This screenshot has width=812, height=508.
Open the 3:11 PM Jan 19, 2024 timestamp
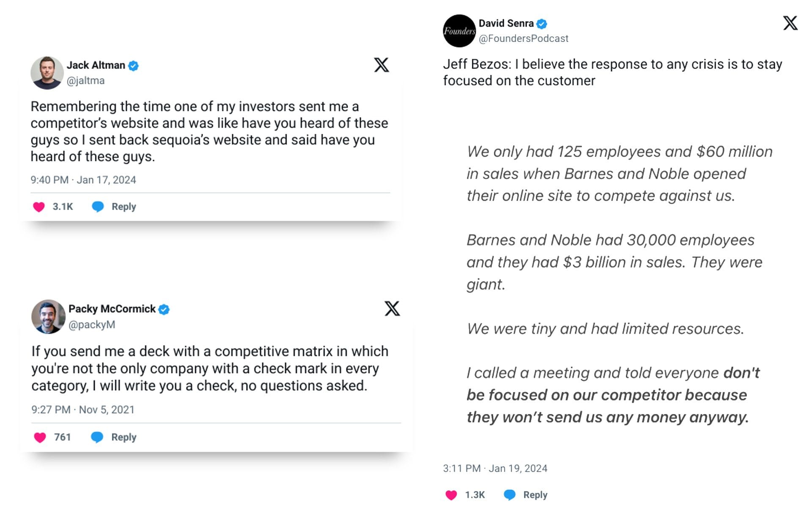495,469
